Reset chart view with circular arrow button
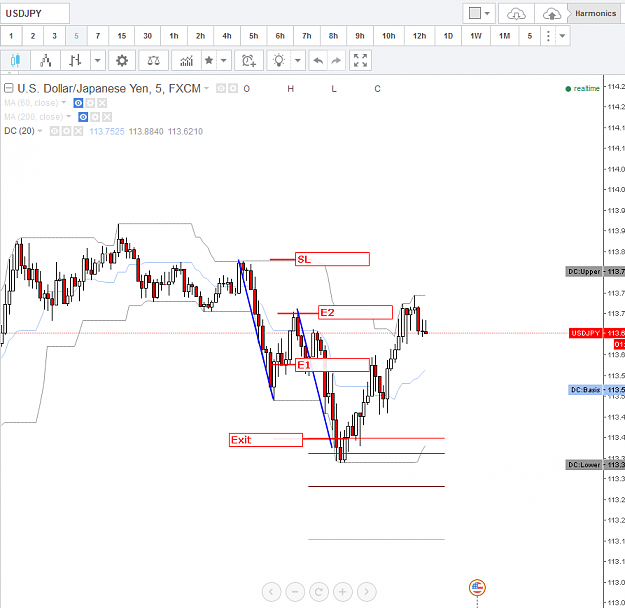The height and width of the screenshot is (608, 625). [x=319, y=592]
